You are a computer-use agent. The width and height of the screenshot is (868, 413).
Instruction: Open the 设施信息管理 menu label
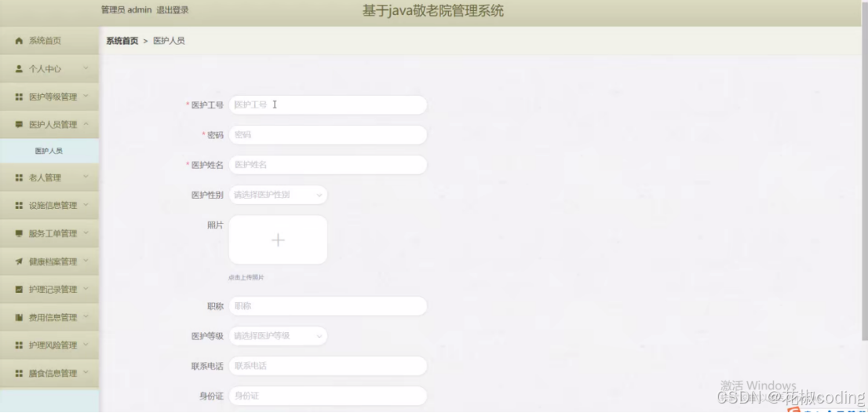(x=53, y=206)
